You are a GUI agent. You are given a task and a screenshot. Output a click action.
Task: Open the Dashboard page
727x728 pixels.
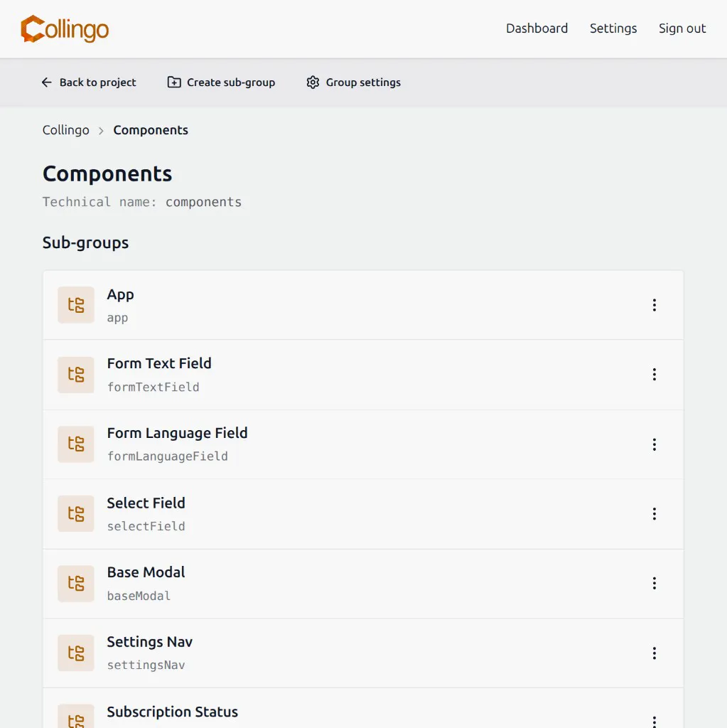point(537,28)
